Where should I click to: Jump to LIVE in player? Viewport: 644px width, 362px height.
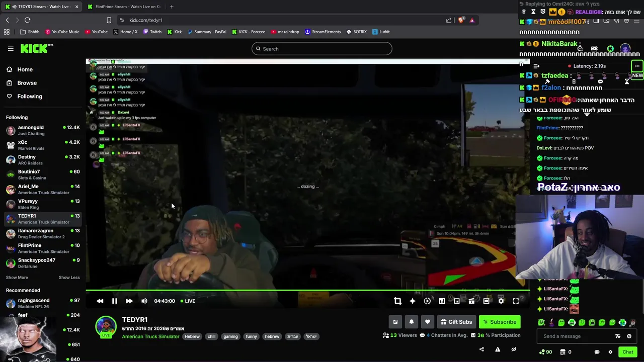click(188, 301)
